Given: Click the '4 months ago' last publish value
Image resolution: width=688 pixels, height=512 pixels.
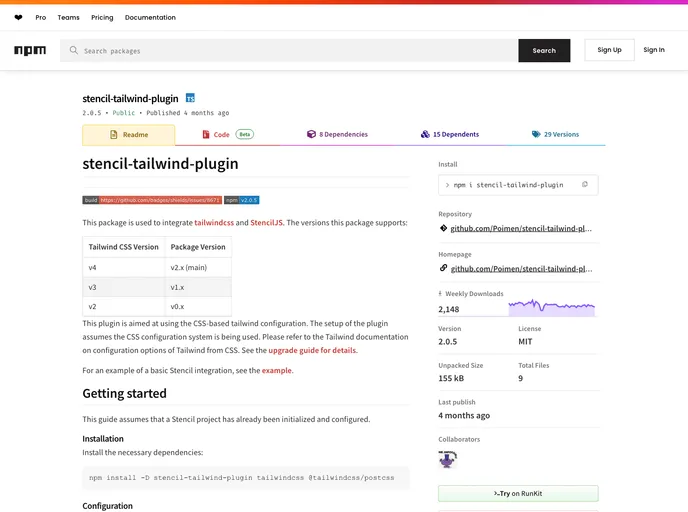Looking at the screenshot, I should (464, 415).
